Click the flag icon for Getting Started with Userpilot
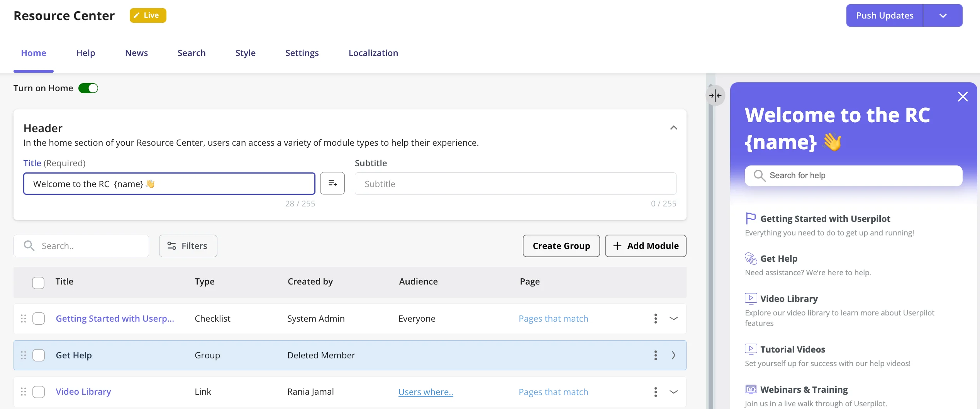Screen dimensions: 980x409 [751, 218]
